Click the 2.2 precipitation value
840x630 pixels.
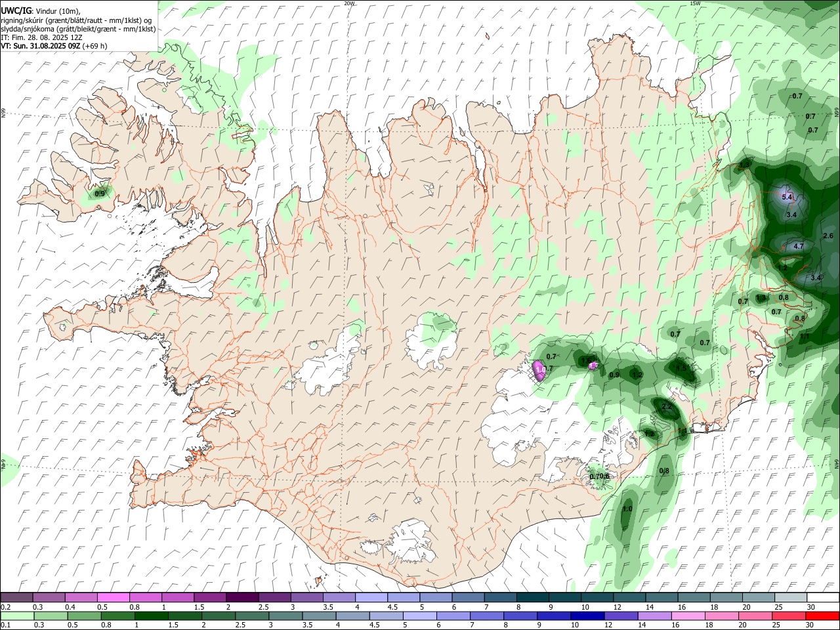click(x=667, y=406)
